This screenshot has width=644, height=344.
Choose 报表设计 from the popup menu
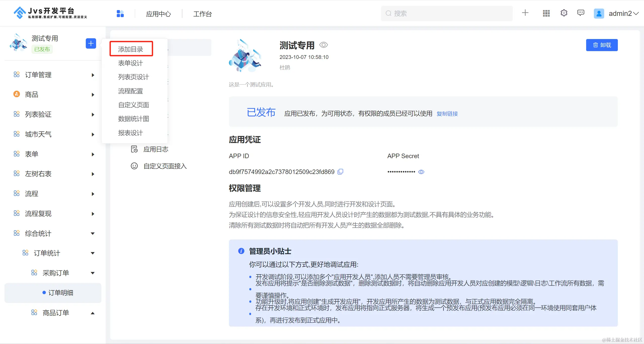pyautogui.click(x=131, y=133)
